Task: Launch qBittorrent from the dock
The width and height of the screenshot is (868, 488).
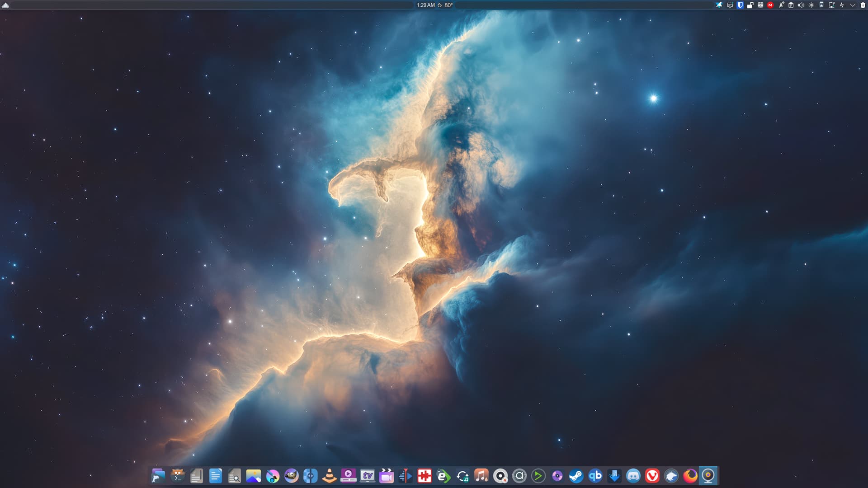Action: tap(595, 476)
